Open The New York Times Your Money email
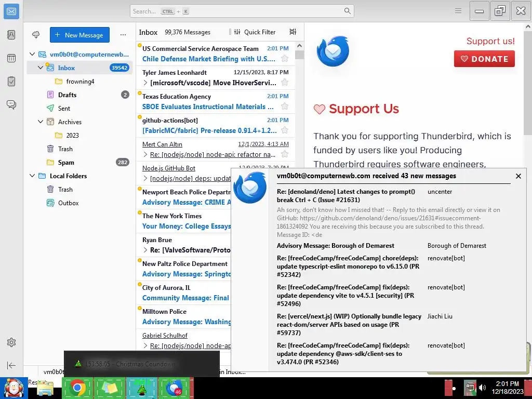 click(183, 221)
